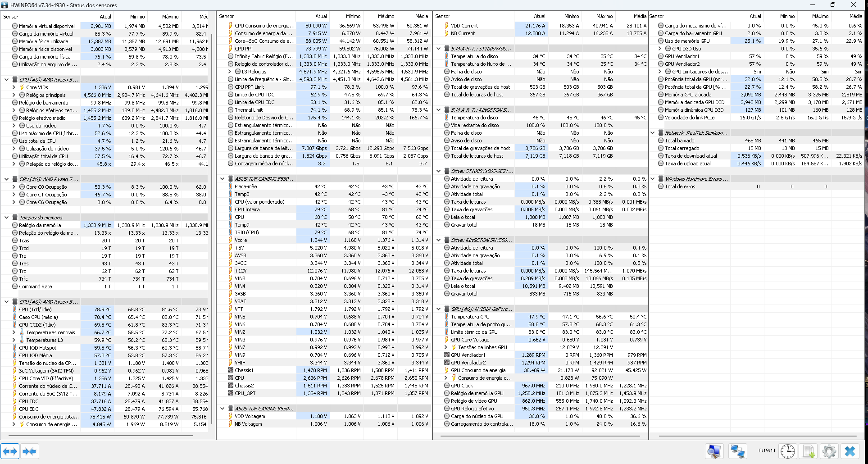
Task: Click thermometer icon beside CPU (Tctl/Tdie)
Action: [x=15, y=309]
